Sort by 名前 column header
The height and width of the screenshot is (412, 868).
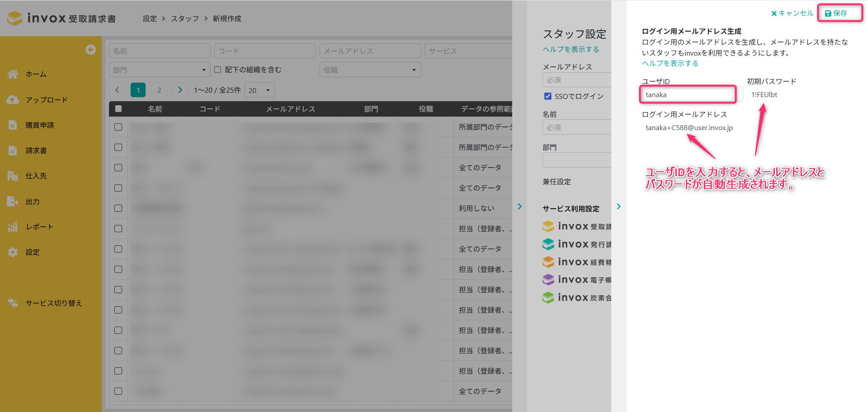point(155,109)
